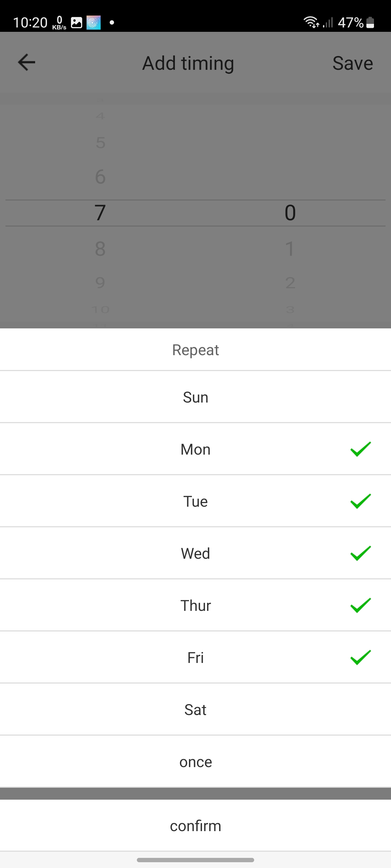Tap Save in the header

click(x=353, y=63)
